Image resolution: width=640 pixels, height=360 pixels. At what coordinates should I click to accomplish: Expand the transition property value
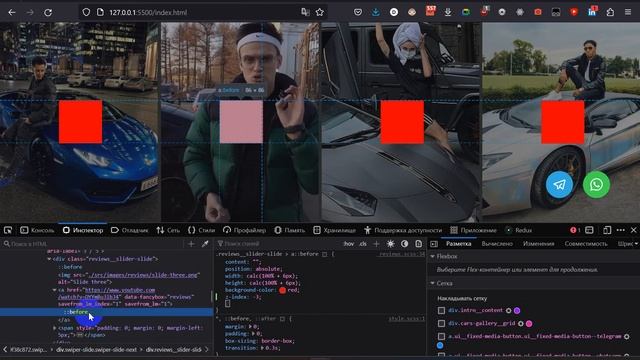pyautogui.click(x=262, y=348)
